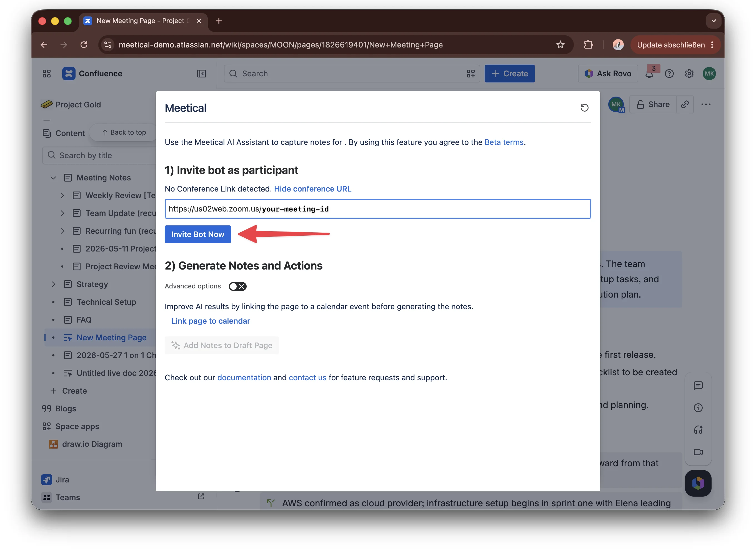
Task: Open the Hide conference URL link
Action: click(313, 189)
